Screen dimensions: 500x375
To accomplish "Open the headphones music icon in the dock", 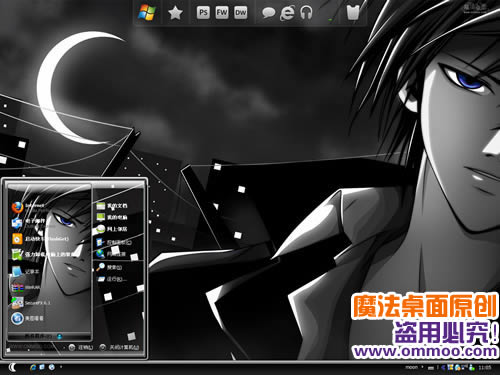I will click(x=306, y=13).
